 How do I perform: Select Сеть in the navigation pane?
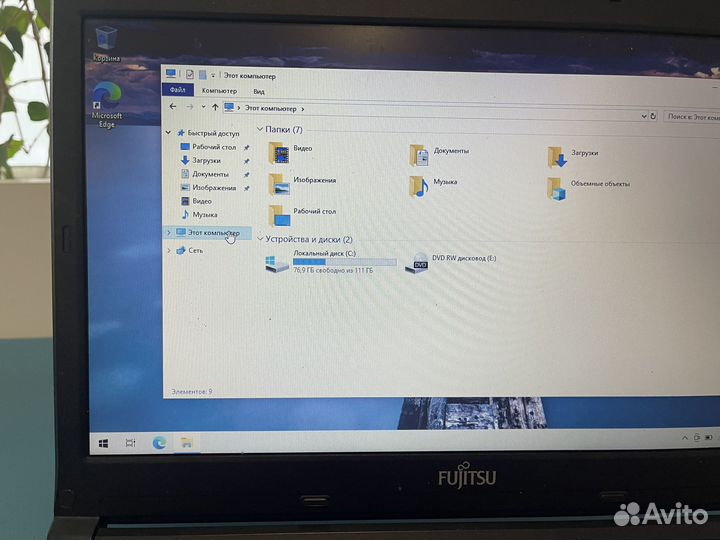pyautogui.click(x=196, y=250)
